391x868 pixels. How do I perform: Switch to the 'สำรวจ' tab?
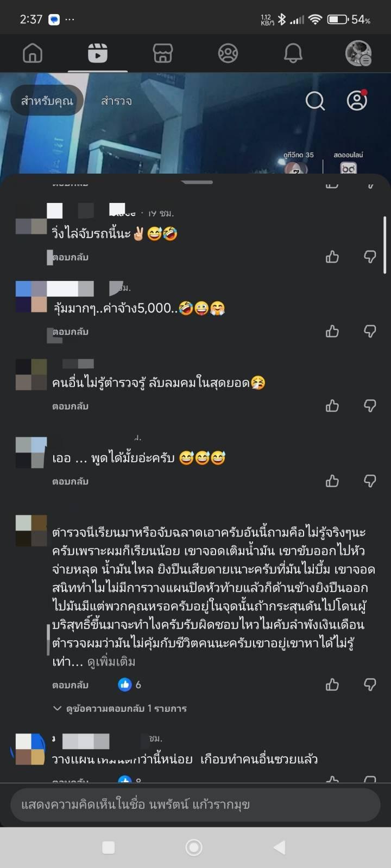pyautogui.click(x=116, y=101)
